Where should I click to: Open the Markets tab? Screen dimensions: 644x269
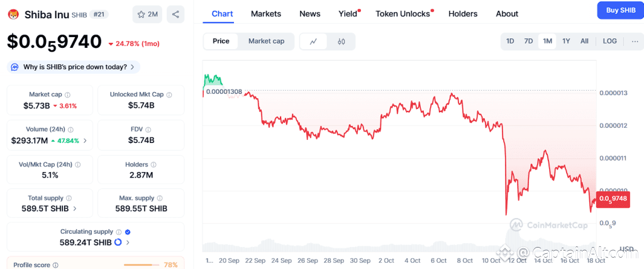click(266, 13)
